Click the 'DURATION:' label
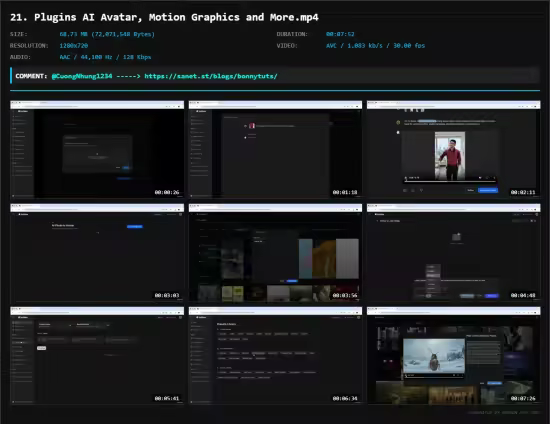This screenshot has width=550, height=424. (292, 34)
